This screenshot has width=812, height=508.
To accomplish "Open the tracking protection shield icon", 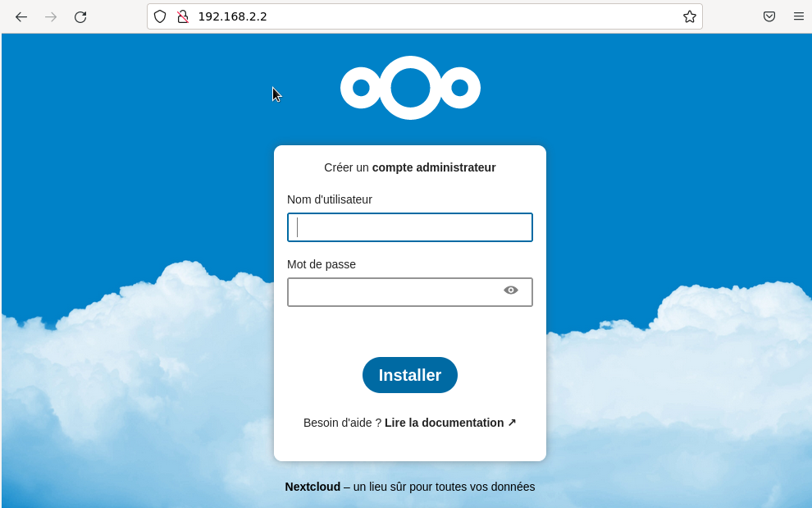I will tap(160, 16).
